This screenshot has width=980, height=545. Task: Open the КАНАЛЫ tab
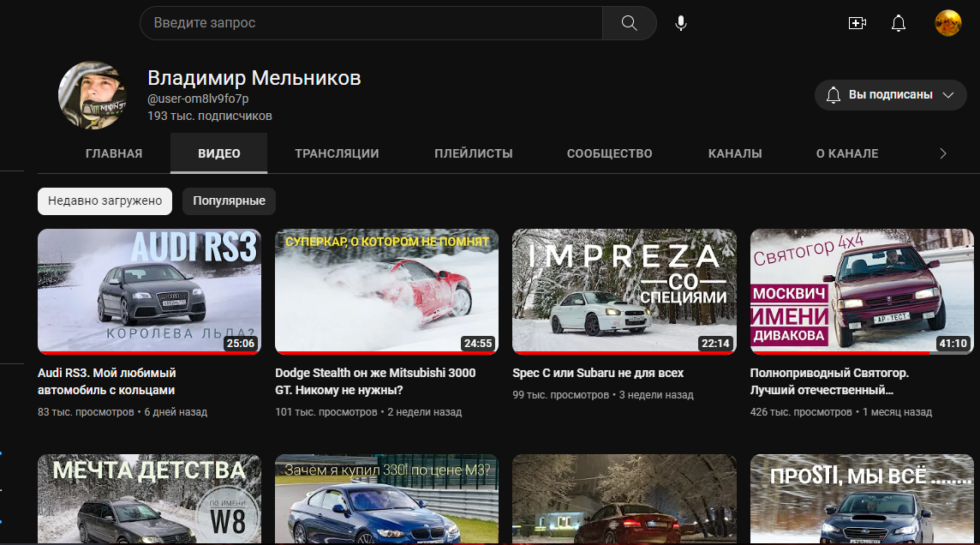click(x=735, y=153)
